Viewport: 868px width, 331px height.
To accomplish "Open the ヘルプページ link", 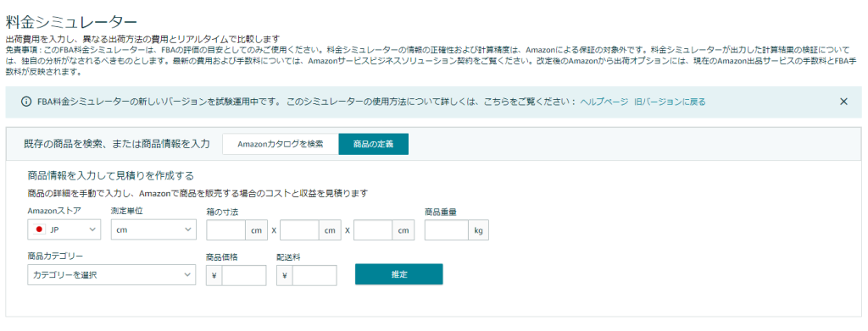I will (604, 102).
